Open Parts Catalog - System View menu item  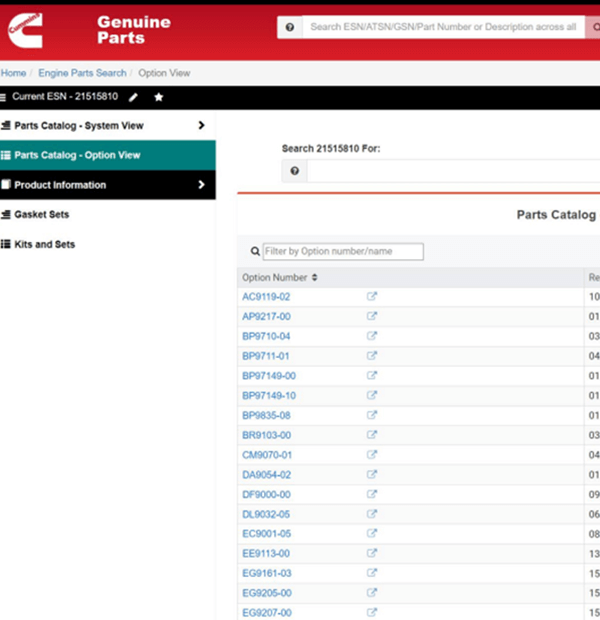pyautogui.click(x=108, y=126)
